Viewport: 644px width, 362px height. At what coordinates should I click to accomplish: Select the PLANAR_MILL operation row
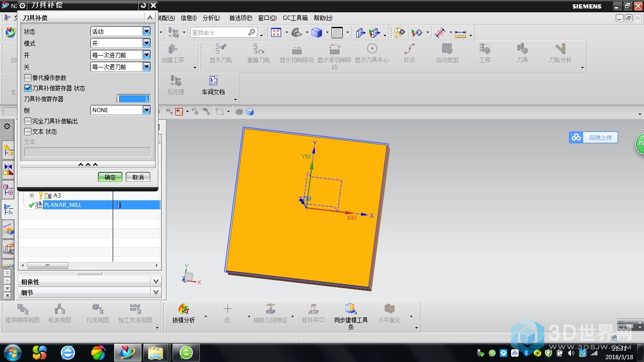click(x=90, y=205)
